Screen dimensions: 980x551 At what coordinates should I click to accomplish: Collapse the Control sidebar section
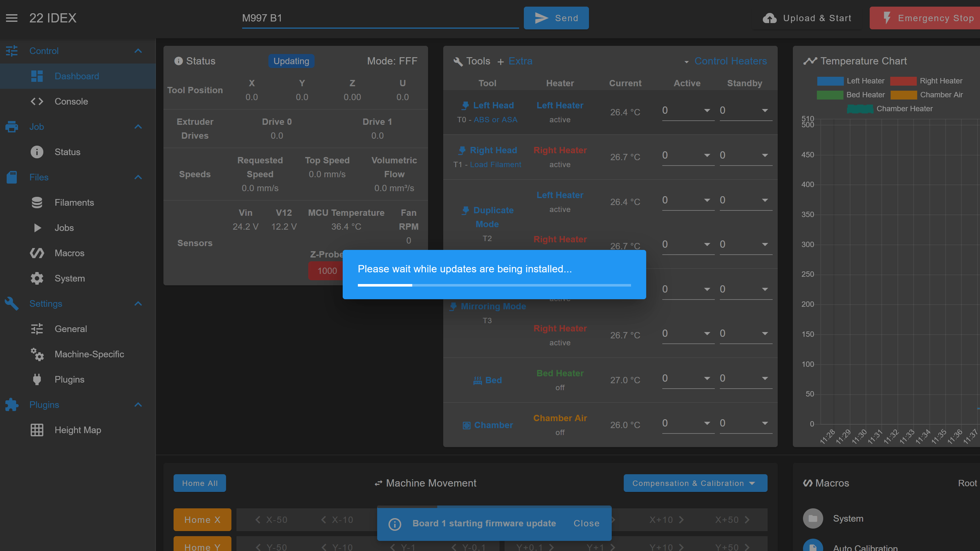tap(138, 51)
